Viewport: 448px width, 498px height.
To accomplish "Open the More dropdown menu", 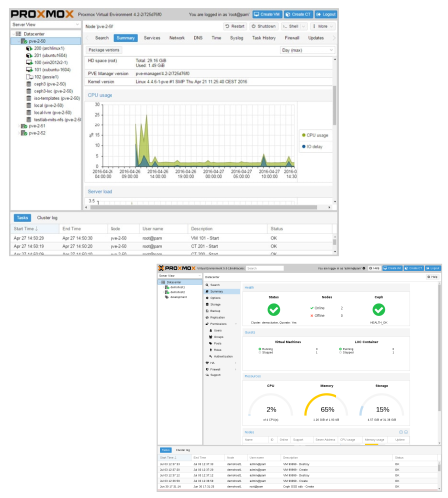I will click(x=322, y=26).
